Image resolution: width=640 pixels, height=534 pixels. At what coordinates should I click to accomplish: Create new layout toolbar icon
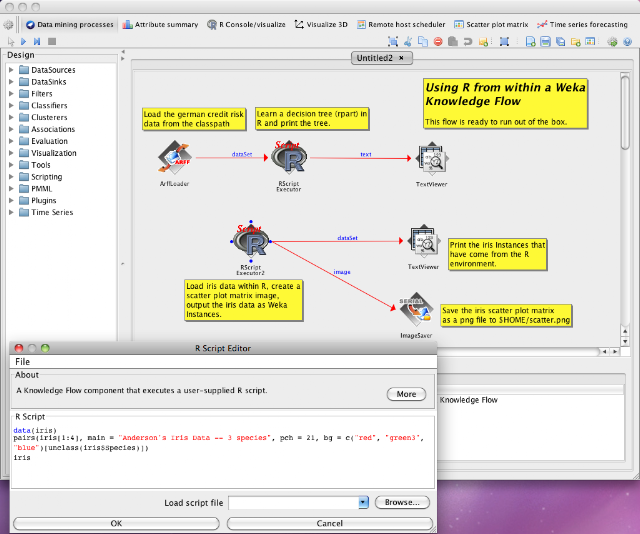(x=530, y=41)
